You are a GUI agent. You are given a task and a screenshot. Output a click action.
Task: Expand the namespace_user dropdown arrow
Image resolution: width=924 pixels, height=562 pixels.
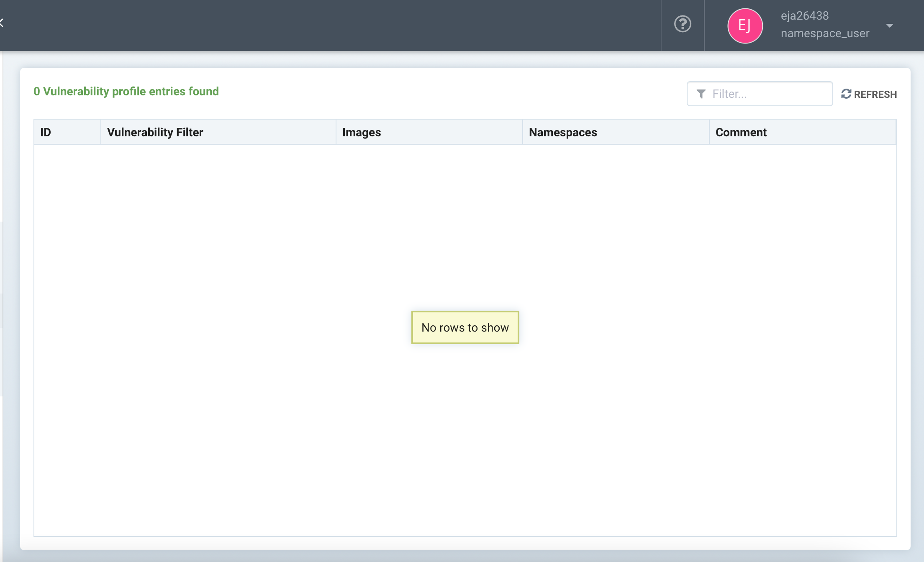coord(889,26)
